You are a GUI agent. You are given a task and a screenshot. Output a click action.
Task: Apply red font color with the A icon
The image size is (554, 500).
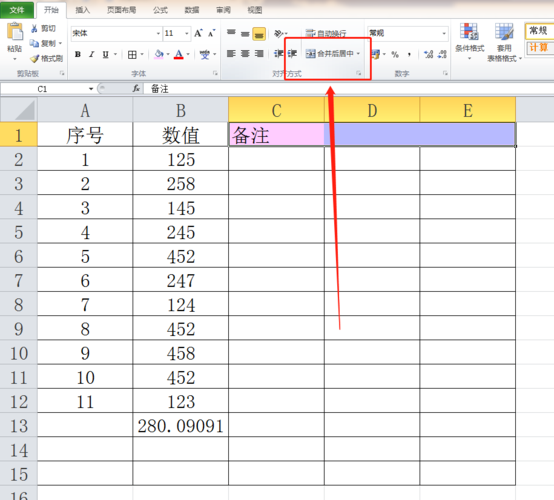pos(179,54)
